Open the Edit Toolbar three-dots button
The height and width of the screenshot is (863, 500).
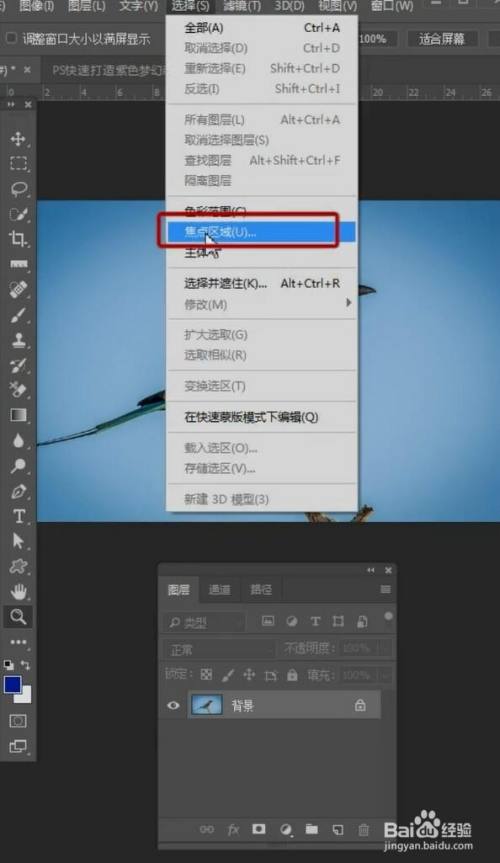(x=18, y=642)
